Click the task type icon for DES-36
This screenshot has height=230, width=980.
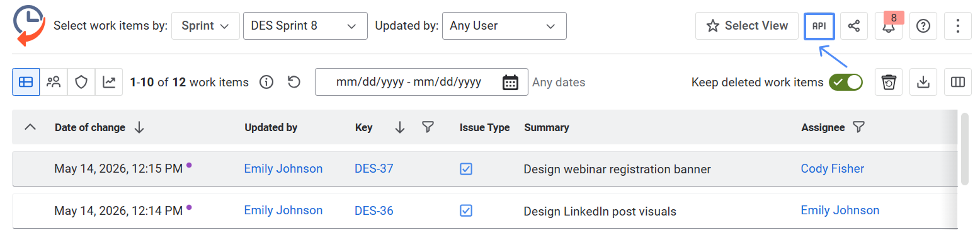click(466, 210)
